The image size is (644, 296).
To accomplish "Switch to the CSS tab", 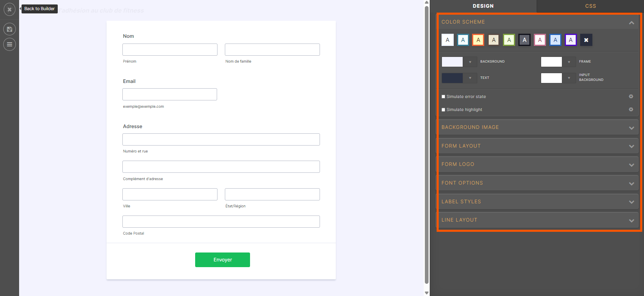I will tap(590, 6).
